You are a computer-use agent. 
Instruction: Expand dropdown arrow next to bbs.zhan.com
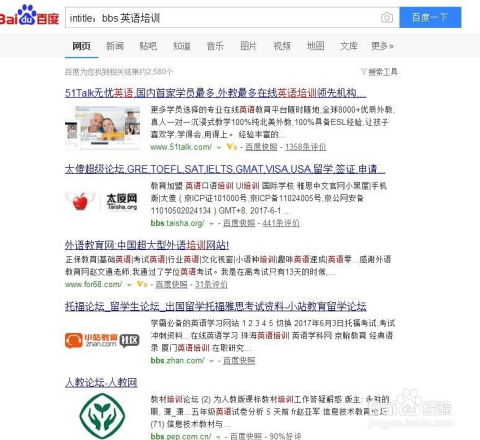click(x=211, y=361)
